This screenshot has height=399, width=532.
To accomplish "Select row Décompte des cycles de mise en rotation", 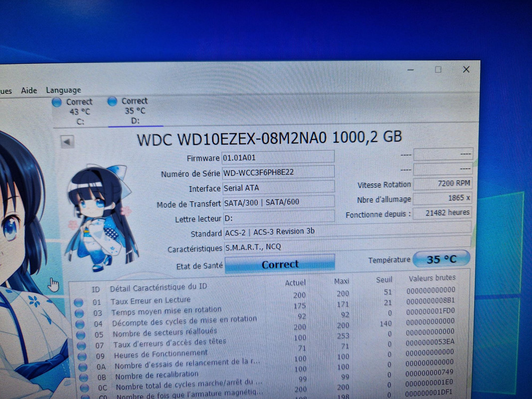I will [265, 319].
